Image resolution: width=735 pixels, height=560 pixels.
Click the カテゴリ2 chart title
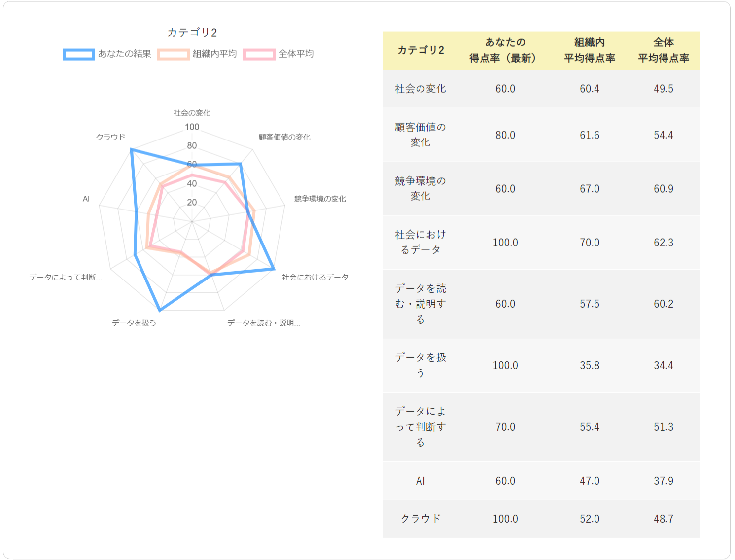click(192, 33)
